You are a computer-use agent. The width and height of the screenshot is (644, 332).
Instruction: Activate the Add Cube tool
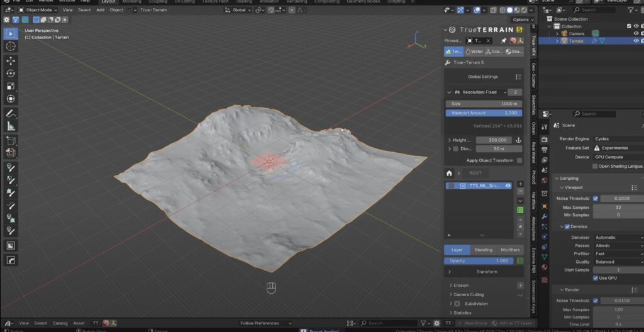(11, 140)
